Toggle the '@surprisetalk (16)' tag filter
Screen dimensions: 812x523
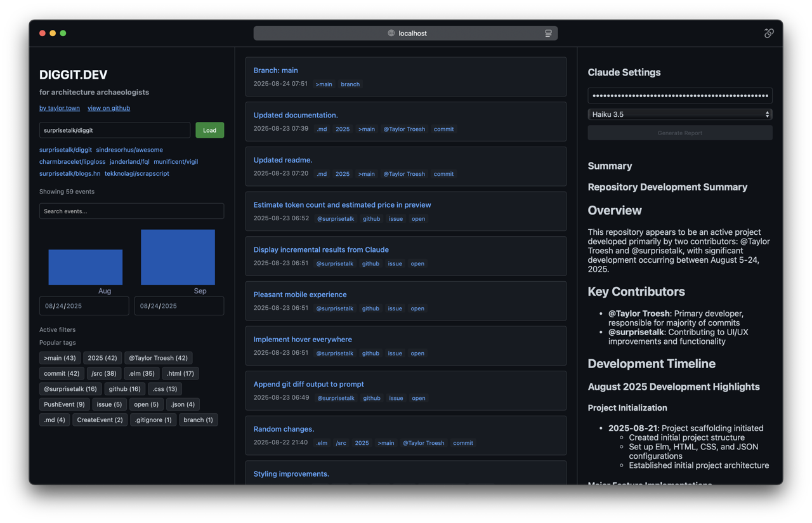coord(70,389)
